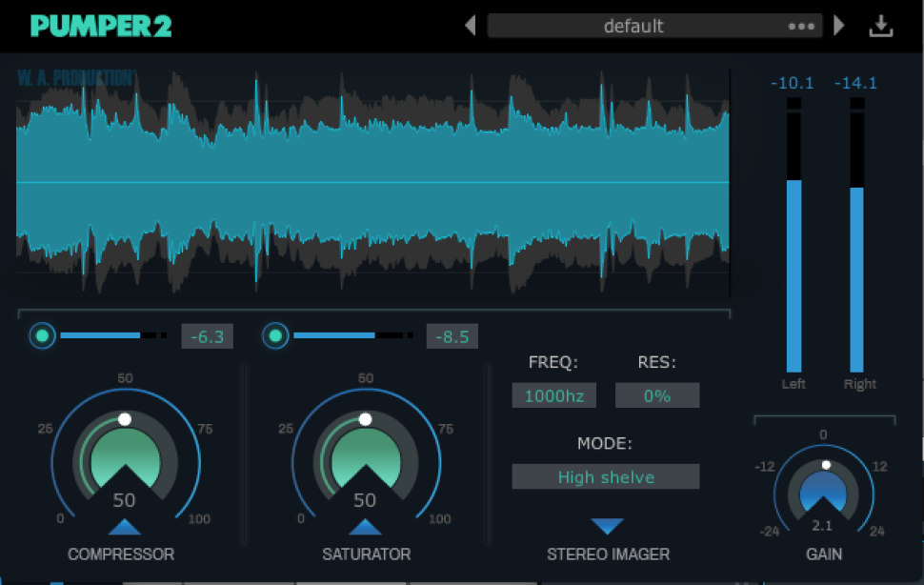924x585 pixels.
Task: Click the preset download/save icon
Action: 881,26
